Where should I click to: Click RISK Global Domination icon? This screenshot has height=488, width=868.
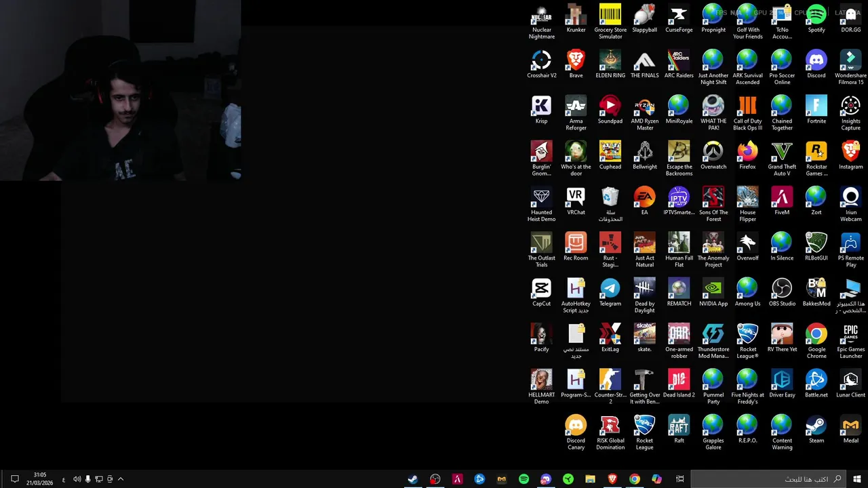click(x=610, y=431)
